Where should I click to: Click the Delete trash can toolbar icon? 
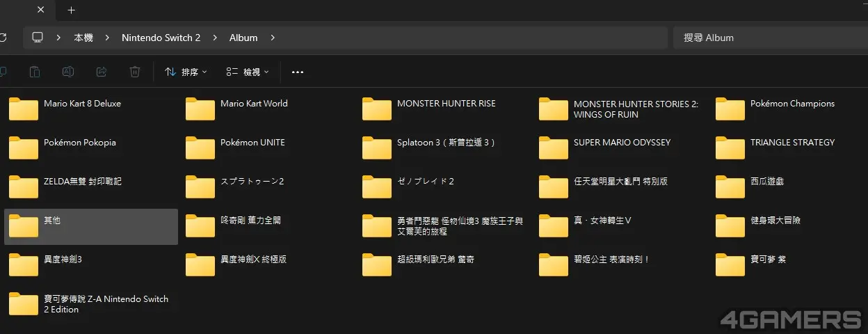point(135,72)
